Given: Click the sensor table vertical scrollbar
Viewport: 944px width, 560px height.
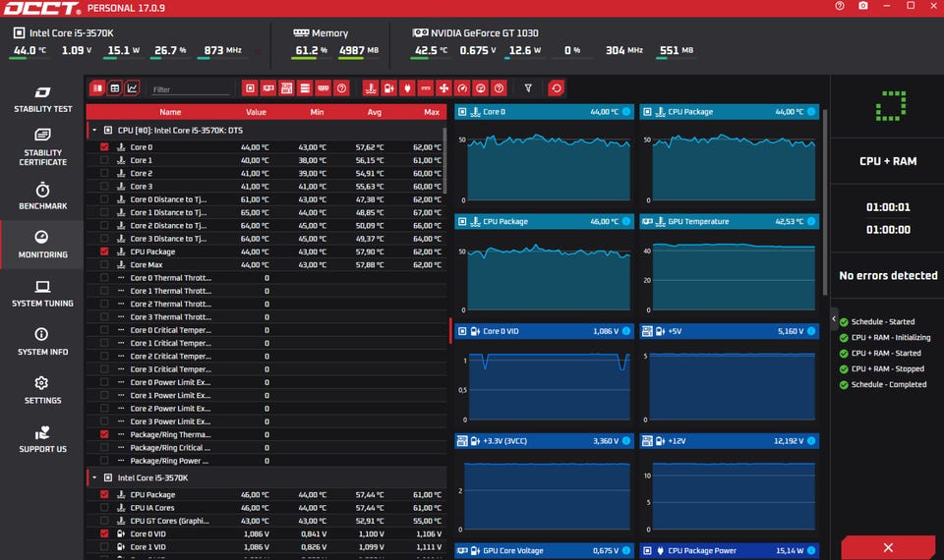Looking at the screenshot, I should pos(444,160).
